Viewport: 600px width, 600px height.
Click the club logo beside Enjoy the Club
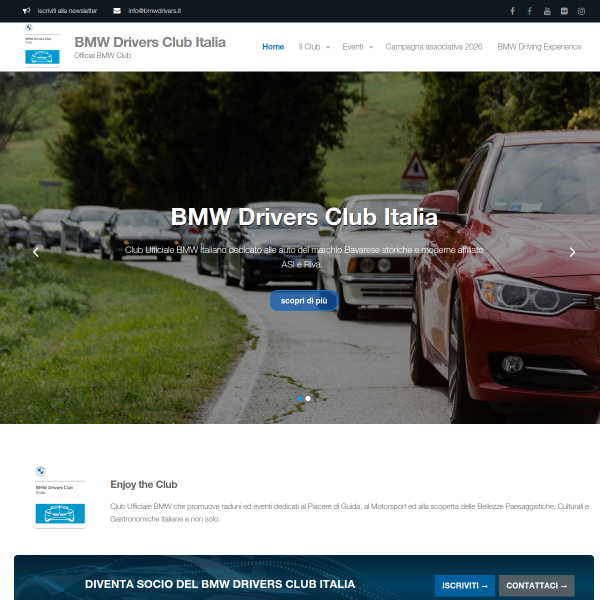pyautogui.click(x=60, y=497)
